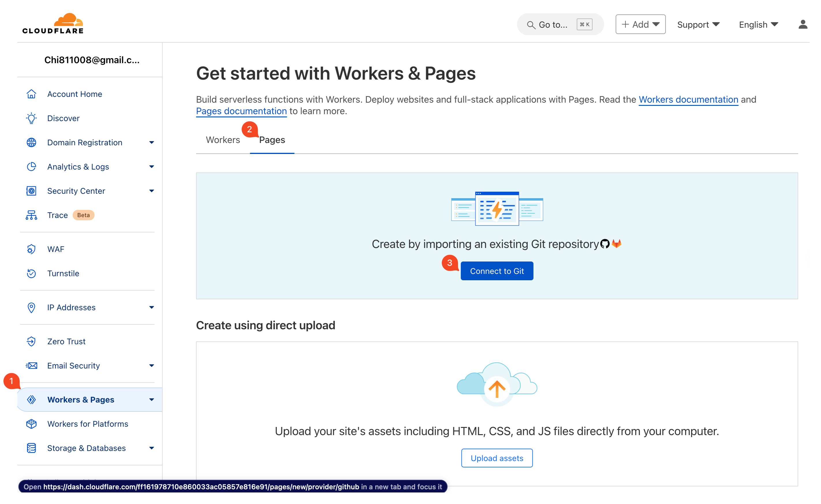Expand the IP Addresses arrow
This screenshot has height=504, width=821.
coord(152,307)
